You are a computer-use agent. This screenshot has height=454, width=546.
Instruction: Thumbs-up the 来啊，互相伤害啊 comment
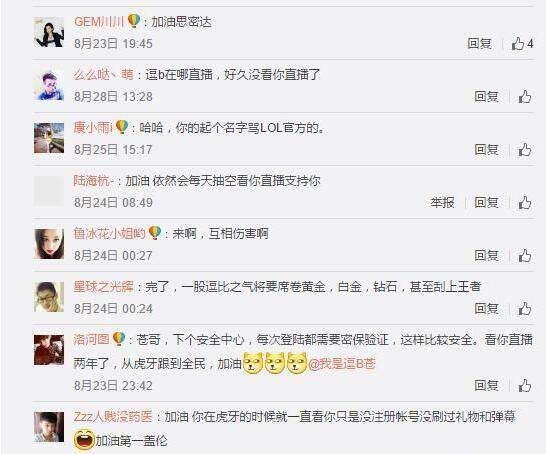525,256
